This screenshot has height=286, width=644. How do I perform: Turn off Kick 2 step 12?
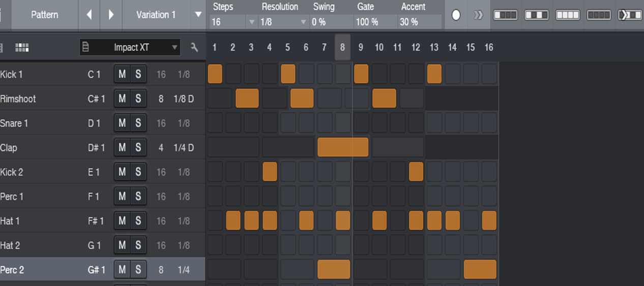tap(416, 172)
